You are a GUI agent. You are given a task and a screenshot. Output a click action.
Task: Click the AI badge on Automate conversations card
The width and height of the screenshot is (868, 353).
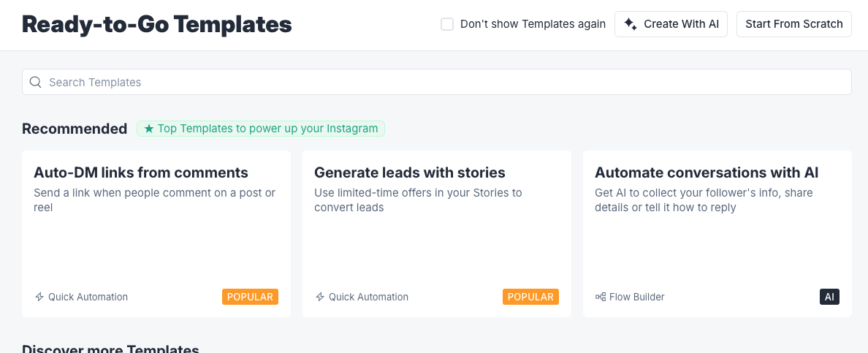point(829,297)
